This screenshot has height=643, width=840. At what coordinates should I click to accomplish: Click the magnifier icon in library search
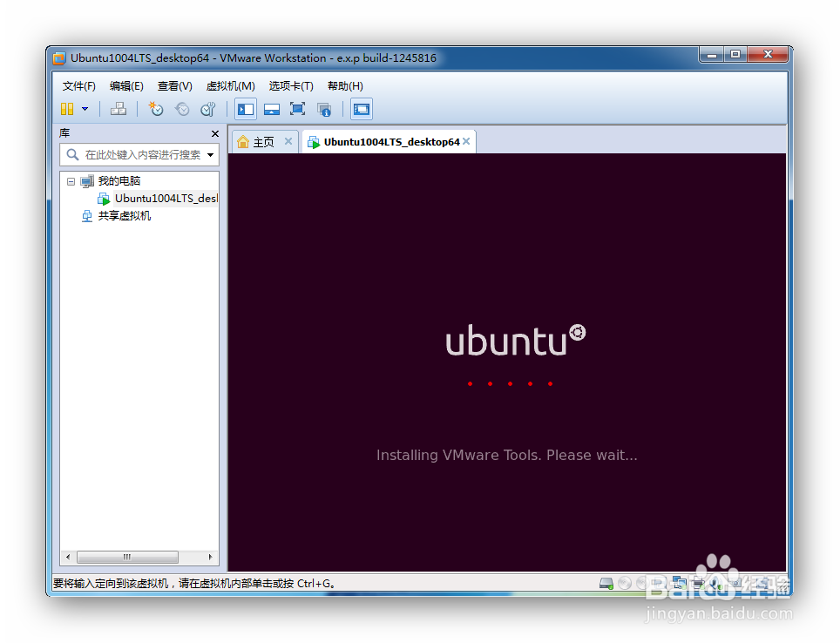(x=72, y=155)
